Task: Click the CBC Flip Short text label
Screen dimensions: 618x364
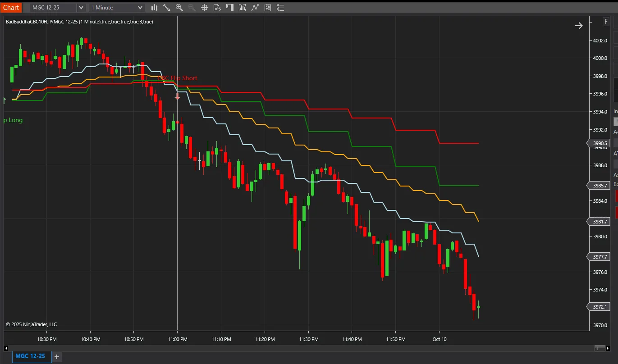Action: (177, 78)
